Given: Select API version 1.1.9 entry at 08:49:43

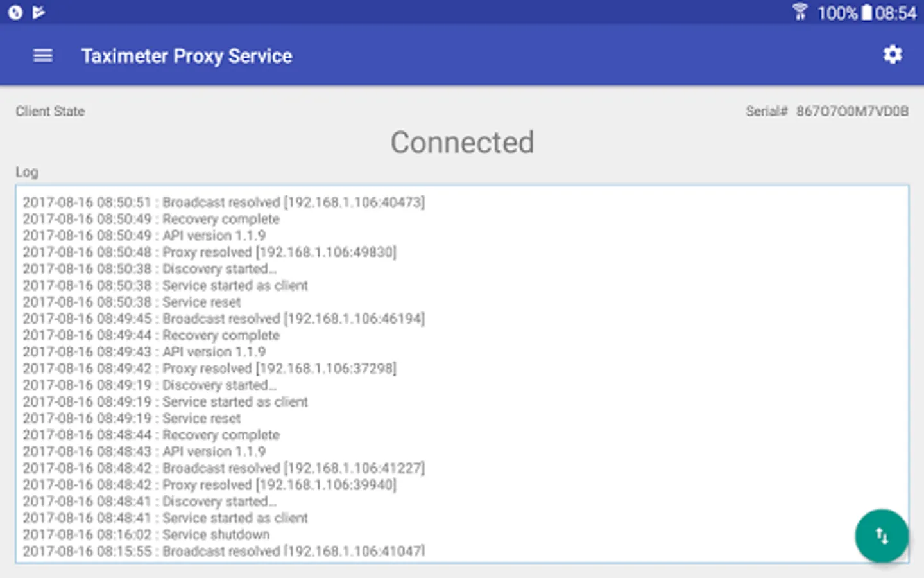Looking at the screenshot, I should (x=144, y=352).
